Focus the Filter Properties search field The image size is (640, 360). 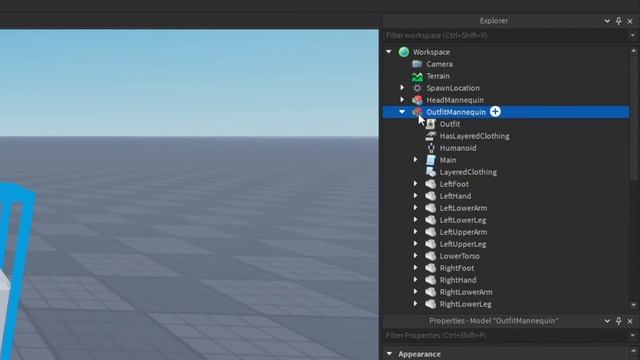coord(506,336)
